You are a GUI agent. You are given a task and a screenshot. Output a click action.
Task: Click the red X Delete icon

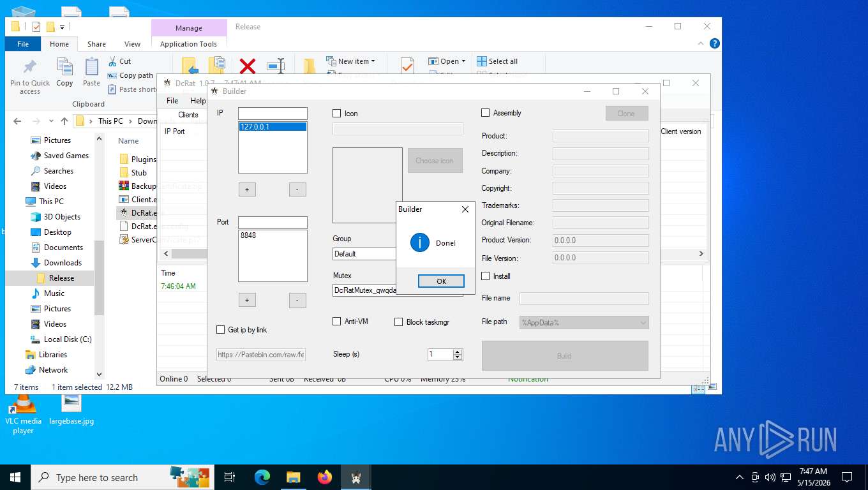248,66
